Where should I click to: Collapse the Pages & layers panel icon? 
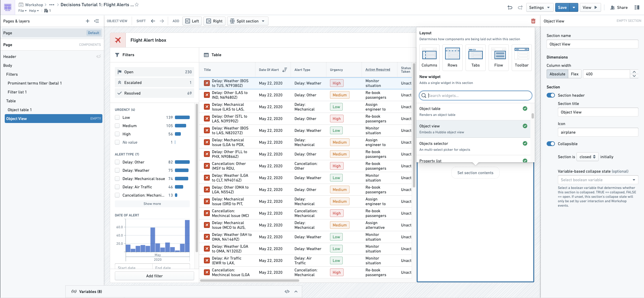pos(96,21)
